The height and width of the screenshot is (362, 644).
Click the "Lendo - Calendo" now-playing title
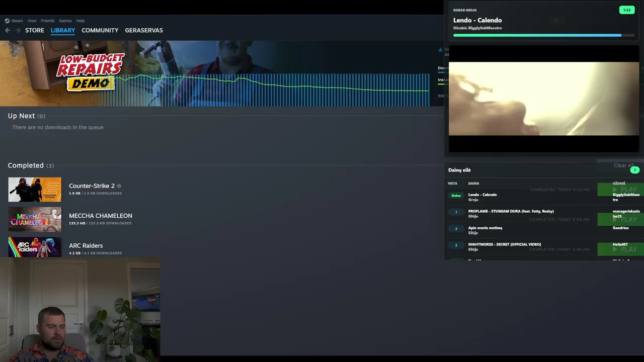477,20
